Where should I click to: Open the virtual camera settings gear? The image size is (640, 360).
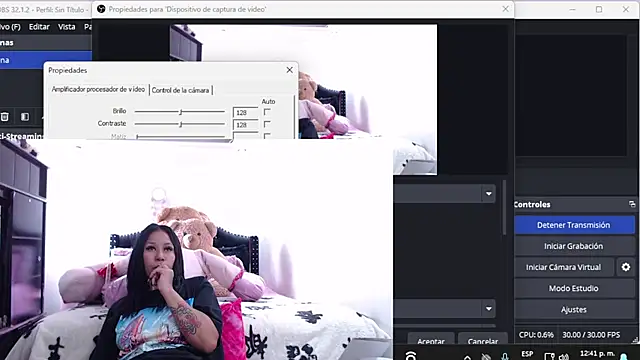[x=626, y=267]
